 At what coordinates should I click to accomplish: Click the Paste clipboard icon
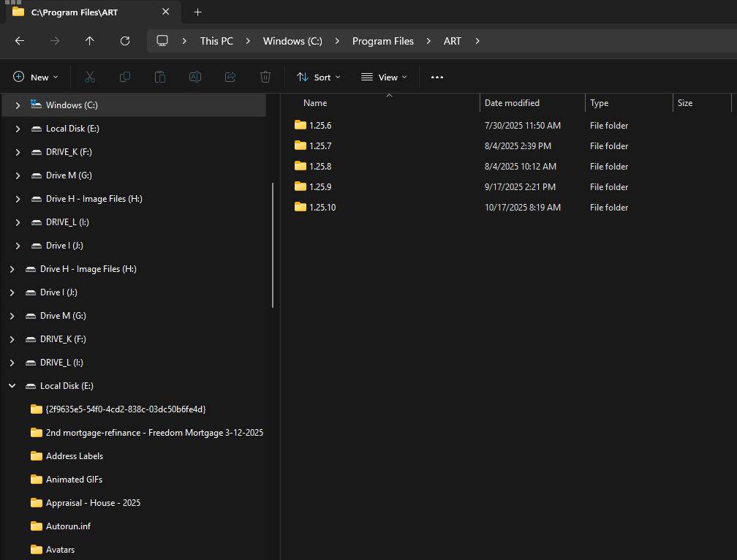point(159,77)
